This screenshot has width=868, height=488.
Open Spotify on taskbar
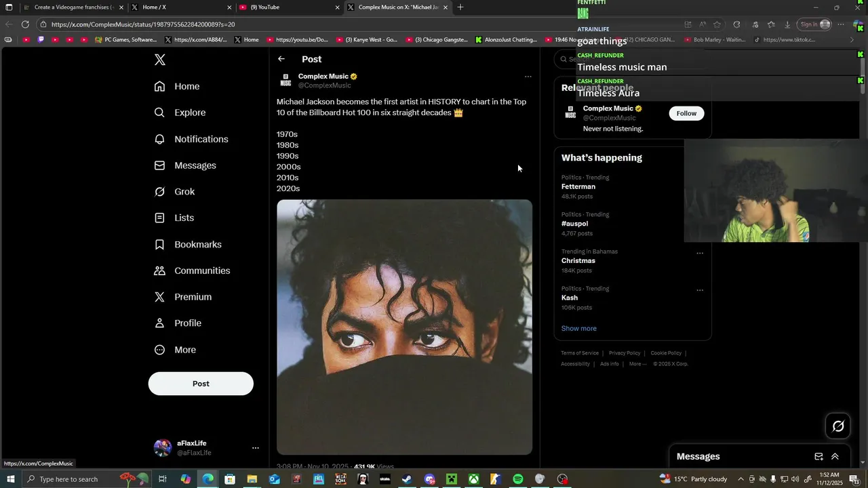point(518,479)
